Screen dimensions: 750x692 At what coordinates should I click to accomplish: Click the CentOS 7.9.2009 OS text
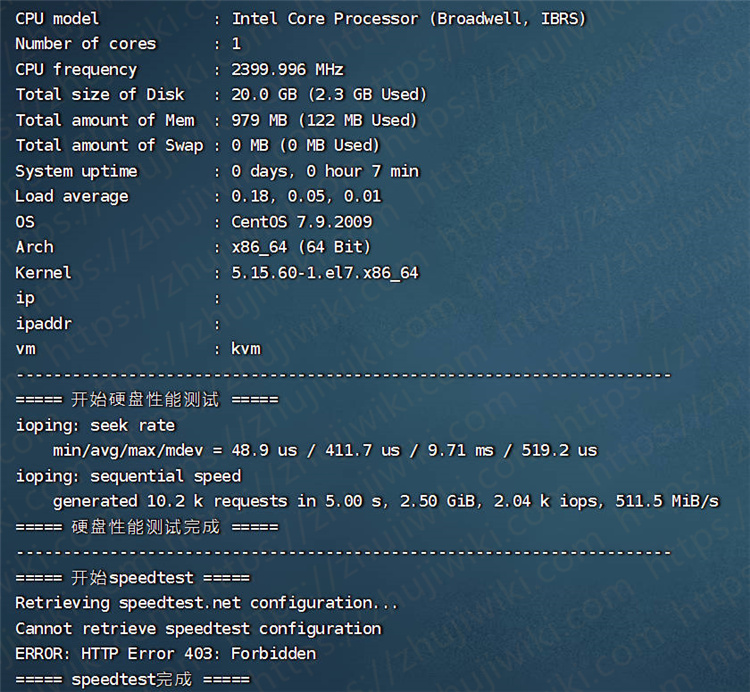[302, 222]
